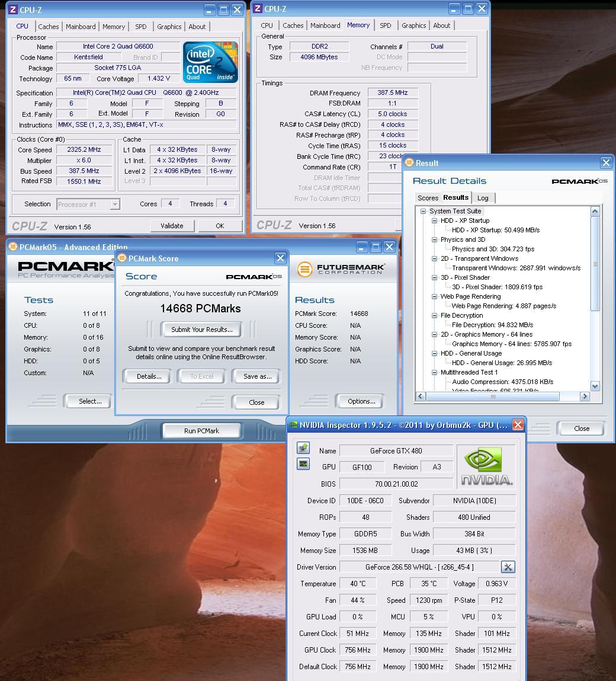Screen dimensions: 616x681
Task: Click Submit Your Results button
Action: (x=202, y=330)
